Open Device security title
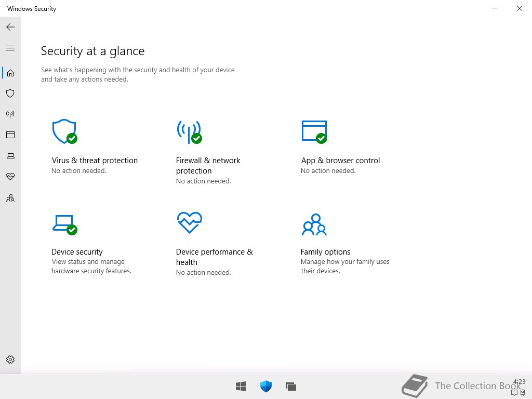The image size is (532, 399). point(77,252)
